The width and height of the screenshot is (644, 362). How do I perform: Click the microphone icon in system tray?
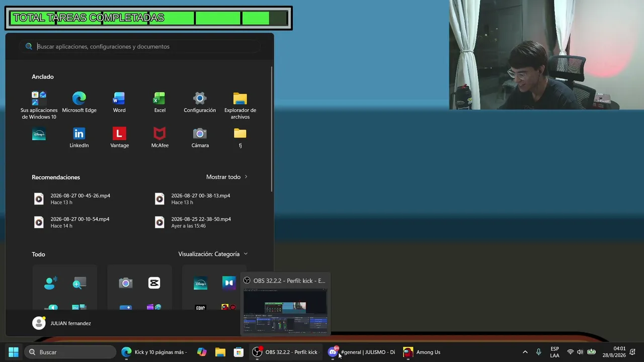[x=538, y=352]
